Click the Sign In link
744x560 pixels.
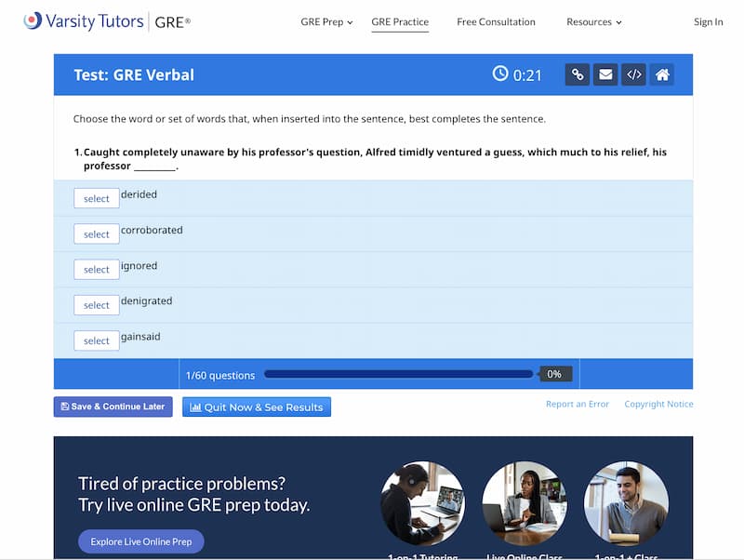[x=709, y=22]
